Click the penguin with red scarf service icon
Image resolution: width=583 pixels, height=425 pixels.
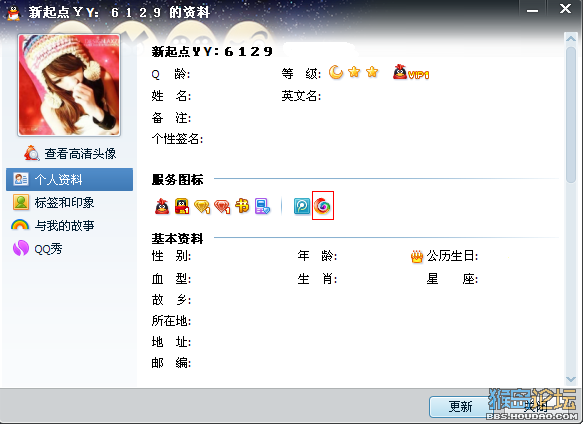click(x=182, y=206)
